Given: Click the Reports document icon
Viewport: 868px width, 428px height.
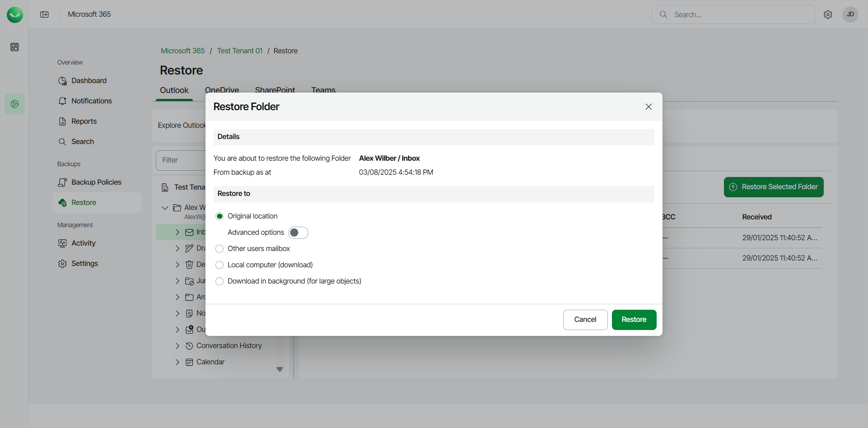Looking at the screenshot, I should pos(62,121).
